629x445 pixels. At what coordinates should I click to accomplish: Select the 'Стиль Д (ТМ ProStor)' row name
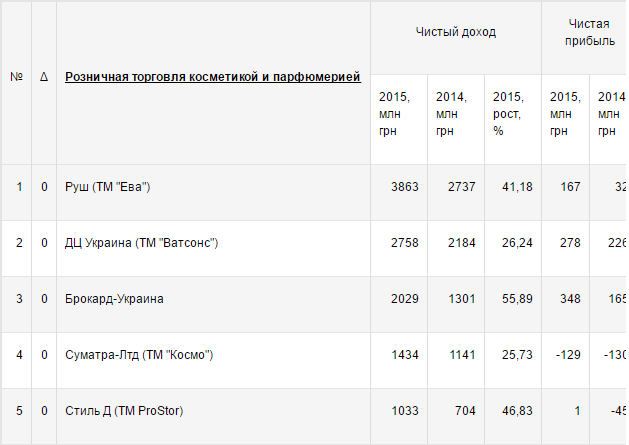[x=124, y=411]
